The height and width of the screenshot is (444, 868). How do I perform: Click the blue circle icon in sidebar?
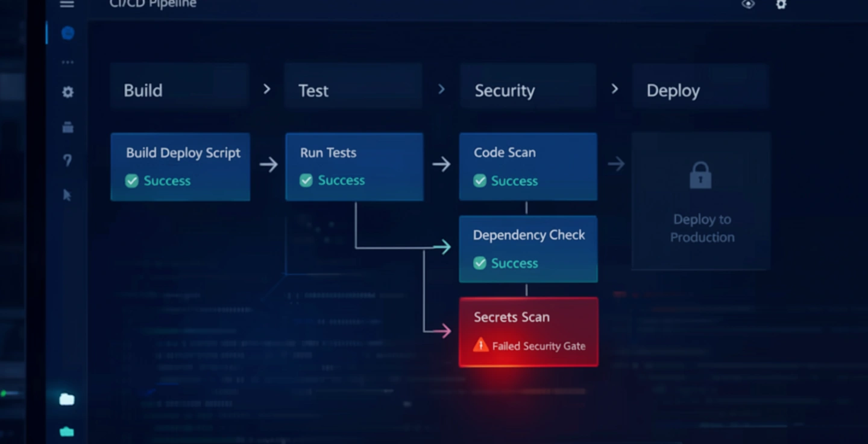pos(68,33)
